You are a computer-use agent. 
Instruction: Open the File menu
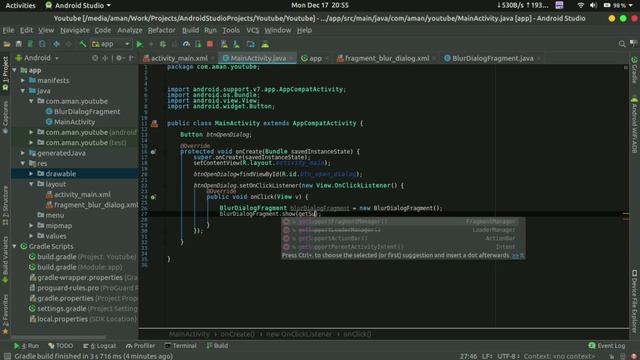click(x=8, y=30)
